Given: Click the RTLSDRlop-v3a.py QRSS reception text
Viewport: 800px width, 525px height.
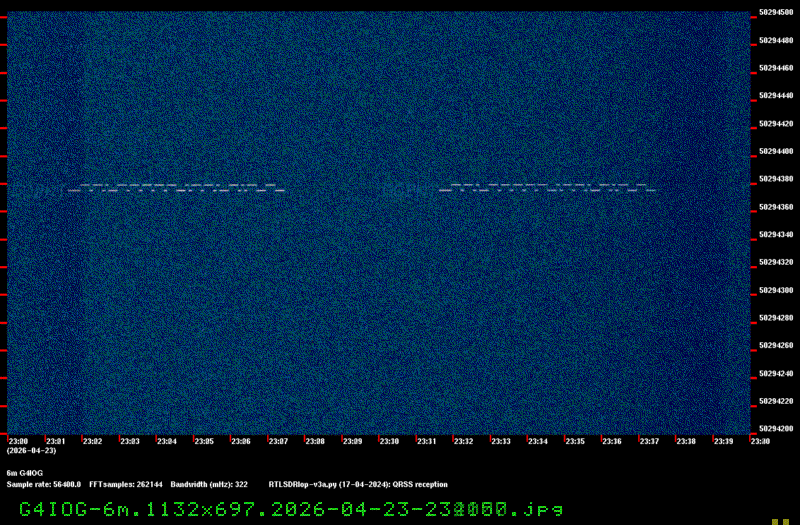Looking at the screenshot, I should point(358,485).
